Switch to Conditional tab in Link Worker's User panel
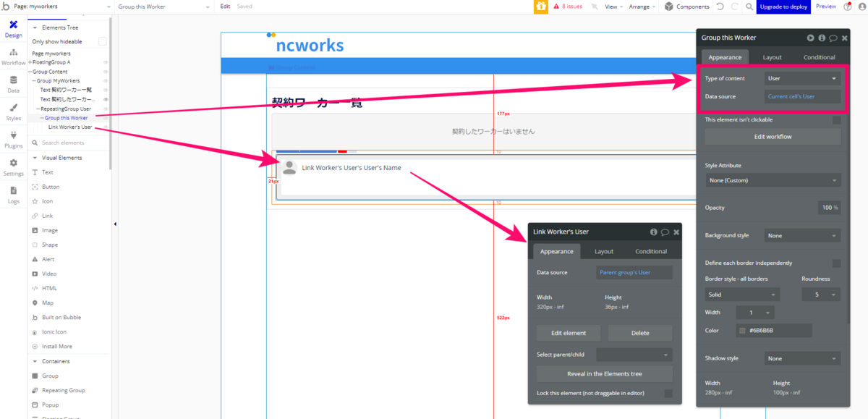The height and width of the screenshot is (419, 868). pyautogui.click(x=651, y=251)
